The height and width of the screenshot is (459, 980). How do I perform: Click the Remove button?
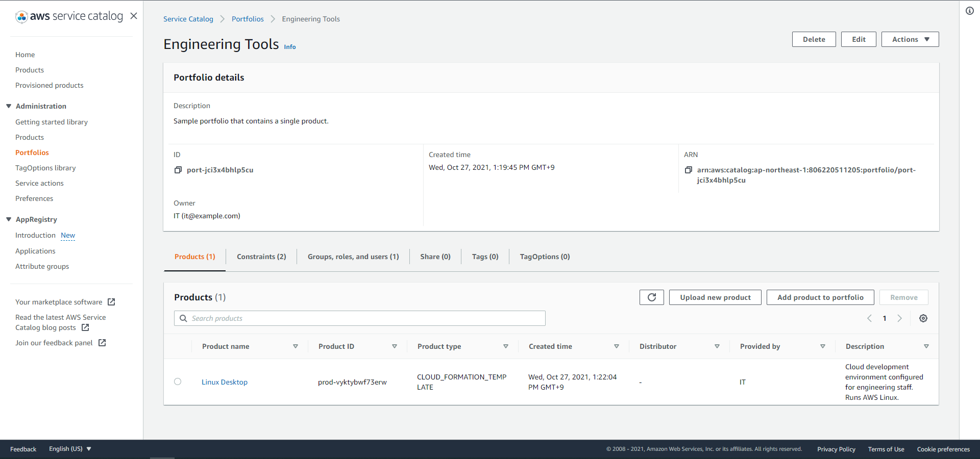[x=904, y=297]
